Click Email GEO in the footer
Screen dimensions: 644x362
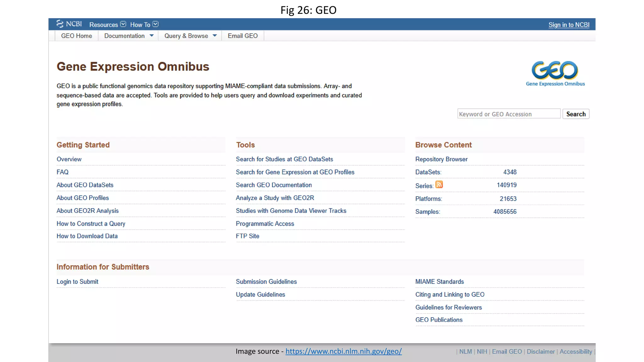pyautogui.click(x=507, y=352)
